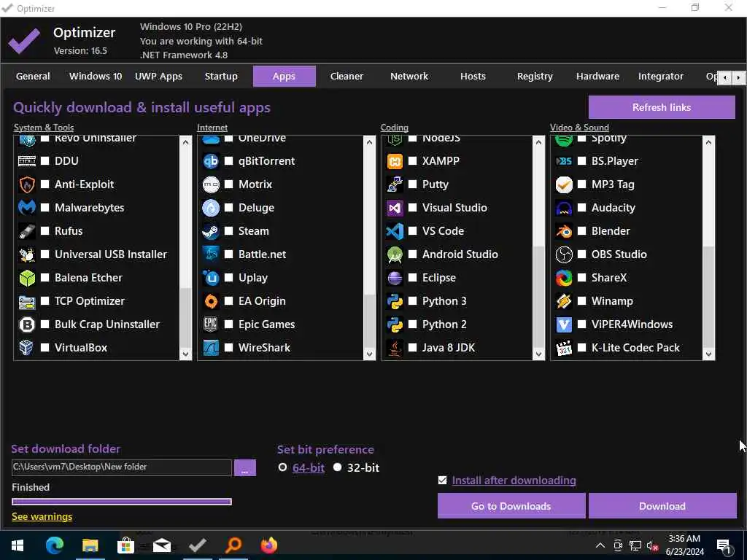Open the UWP Apps tab
Screen dimensions: 747x560
click(158, 76)
